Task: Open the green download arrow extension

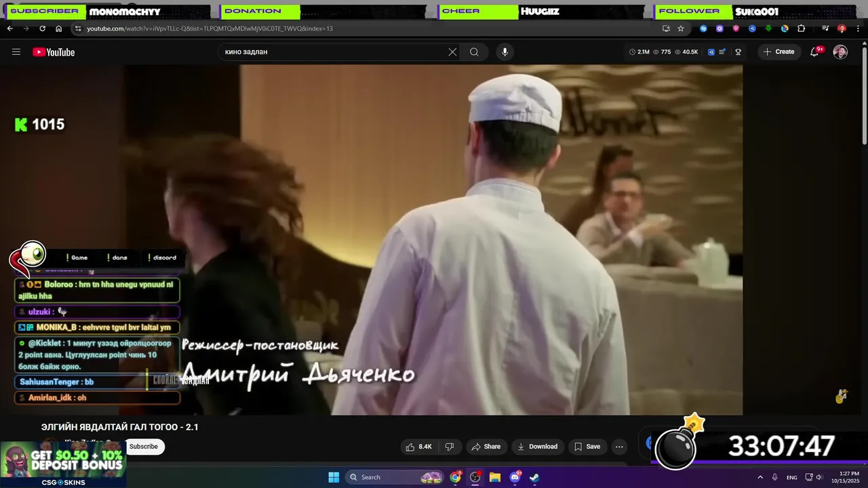Action: (768, 28)
